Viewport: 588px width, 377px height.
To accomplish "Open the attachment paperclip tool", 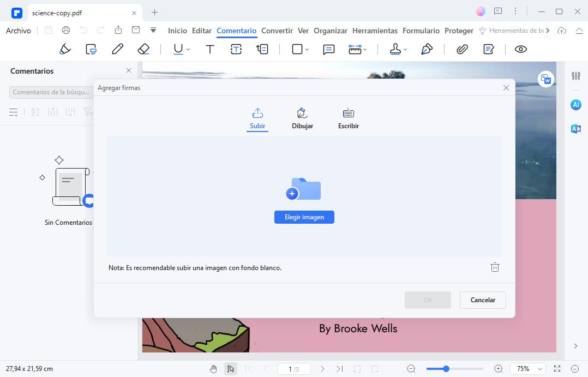I will [462, 49].
